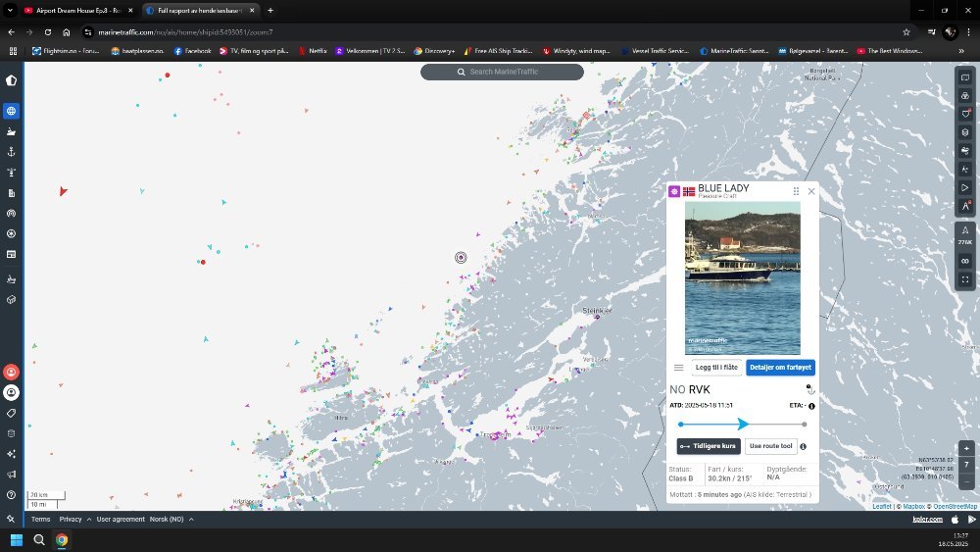Click the Apple App Store icon in footer

955,519
